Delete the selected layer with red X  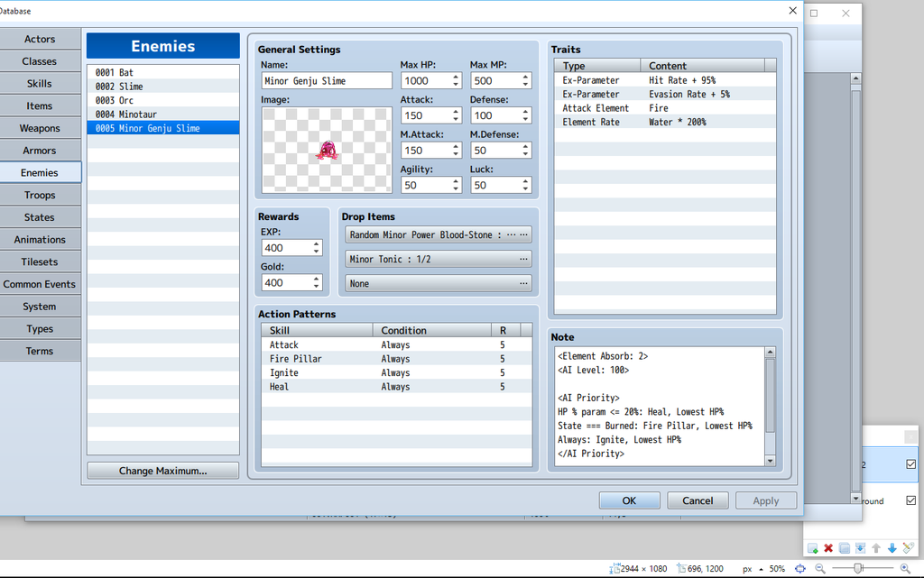coord(828,548)
